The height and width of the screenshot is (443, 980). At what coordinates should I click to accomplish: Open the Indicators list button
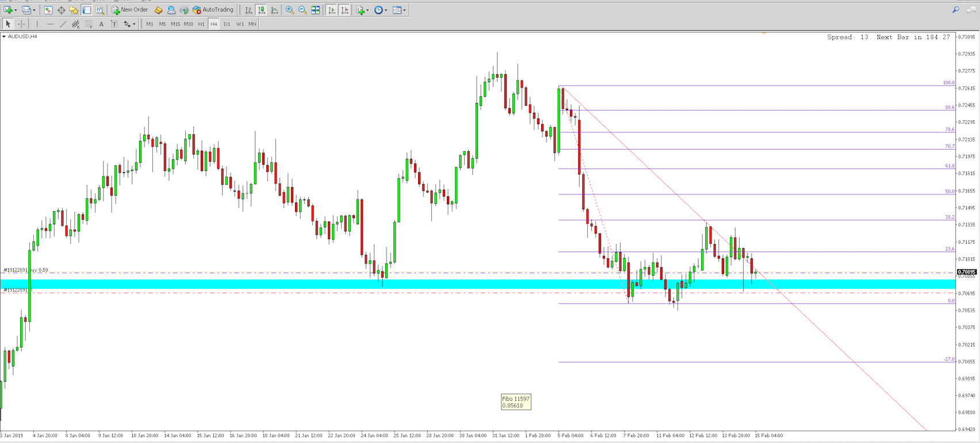coord(360,10)
